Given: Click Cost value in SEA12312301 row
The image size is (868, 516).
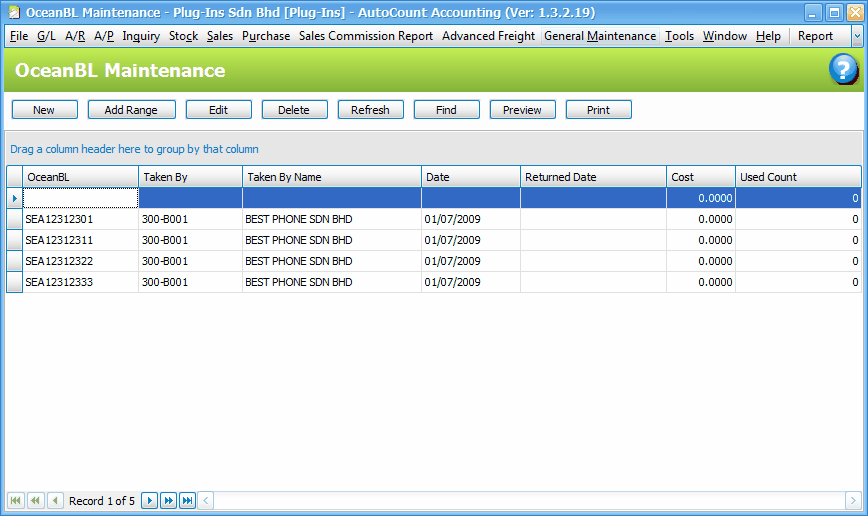Looking at the screenshot, I should (x=701, y=219).
